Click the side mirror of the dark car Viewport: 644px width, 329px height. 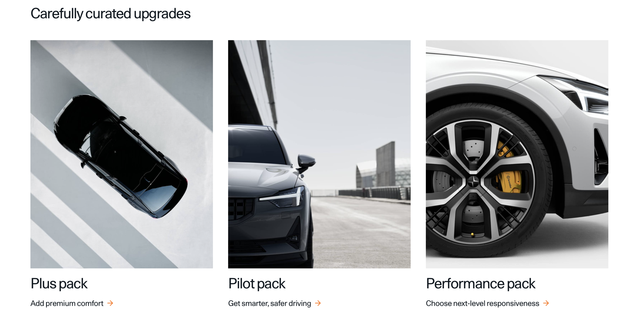[306, 162]
